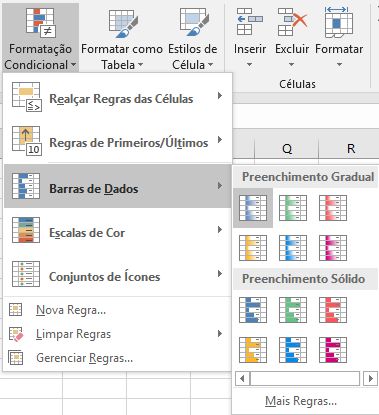Apply red gradient fill data bar
Image resolution: width=379 pixels, height=415 pixels.
[333, 208]
